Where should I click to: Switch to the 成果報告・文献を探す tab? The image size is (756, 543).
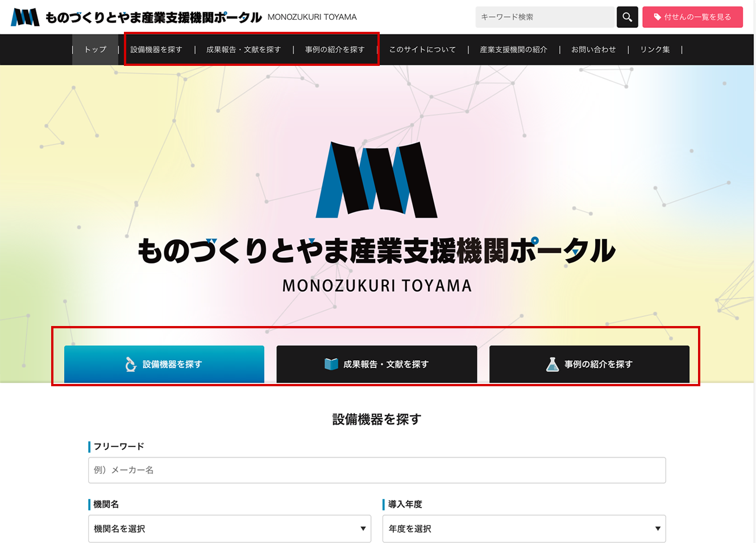pyautogui.click(x=377, y=364)
